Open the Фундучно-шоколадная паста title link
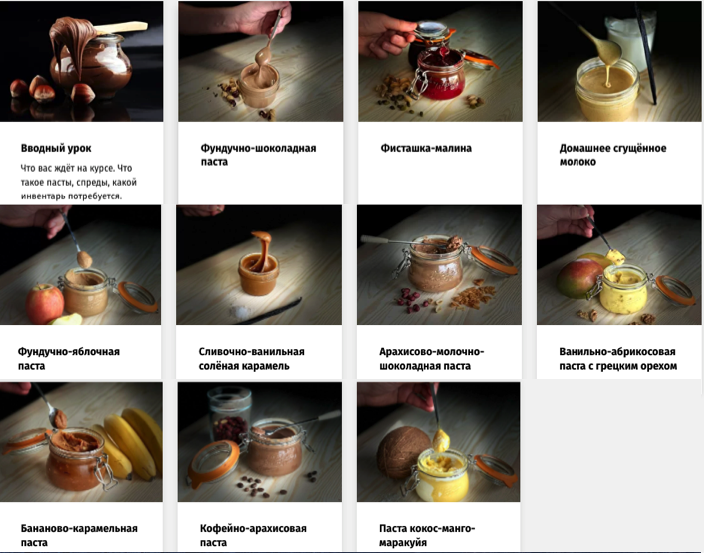 point(258,155)
